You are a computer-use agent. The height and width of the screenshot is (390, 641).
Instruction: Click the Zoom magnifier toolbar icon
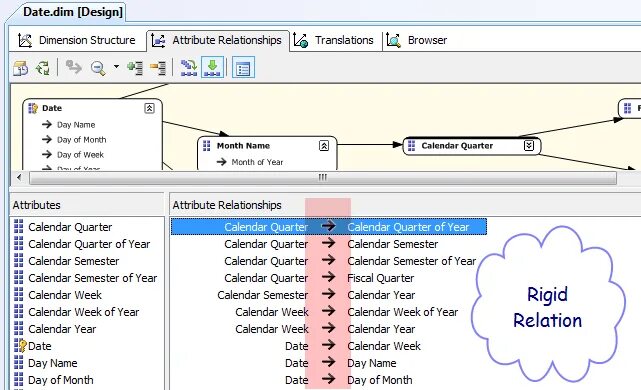[98, 68]
